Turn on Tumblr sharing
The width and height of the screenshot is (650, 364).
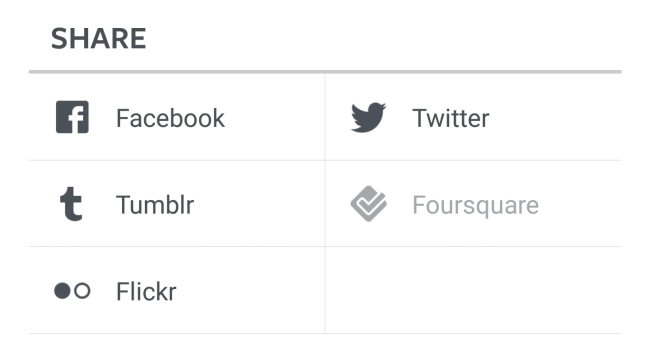(x=177, y=204)
